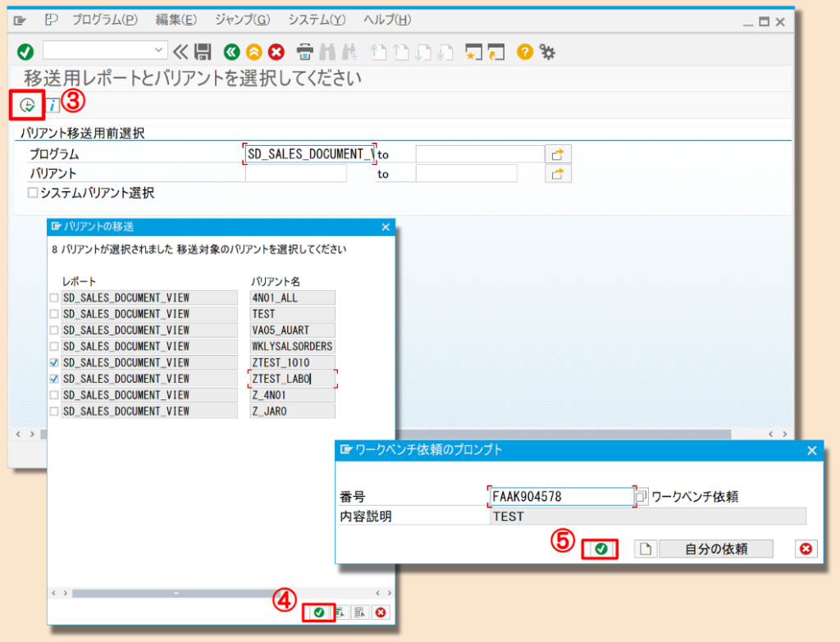Collapse the command field with the double chevron

[180, 52]
